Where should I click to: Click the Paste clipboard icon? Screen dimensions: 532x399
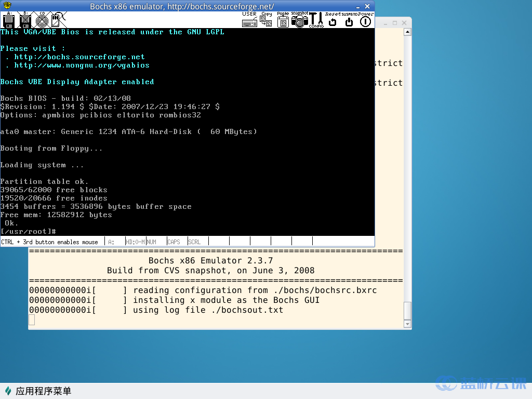[x=283, y=21]
